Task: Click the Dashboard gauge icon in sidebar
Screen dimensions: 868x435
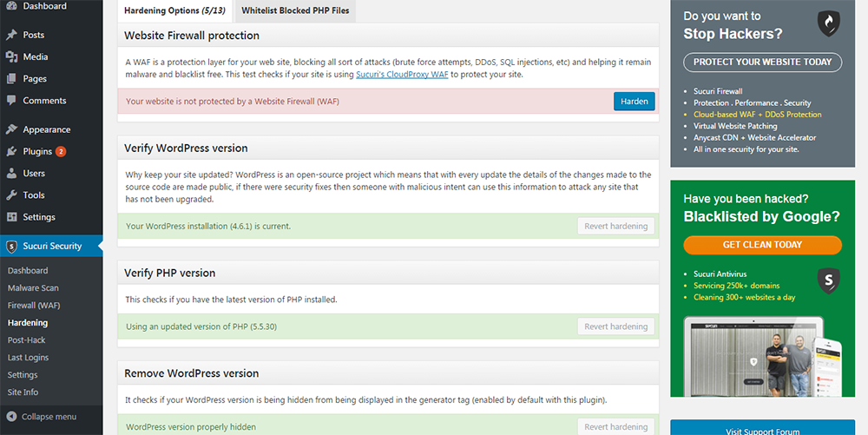Action: tap(11, 6)
